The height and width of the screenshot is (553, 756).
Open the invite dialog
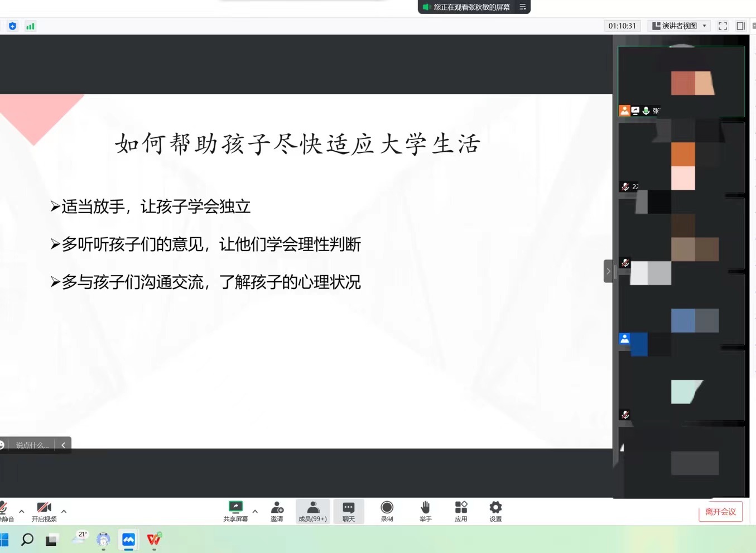coord(277,511)
